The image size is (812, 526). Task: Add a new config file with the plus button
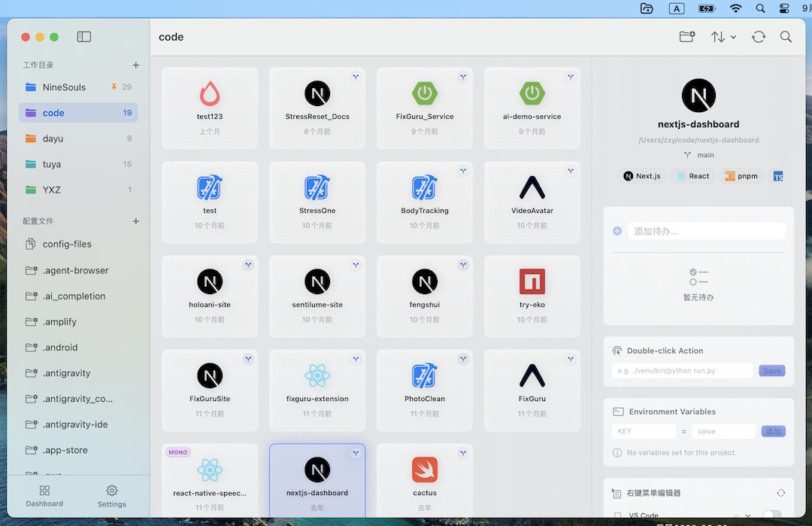click(x=135, y=221)
